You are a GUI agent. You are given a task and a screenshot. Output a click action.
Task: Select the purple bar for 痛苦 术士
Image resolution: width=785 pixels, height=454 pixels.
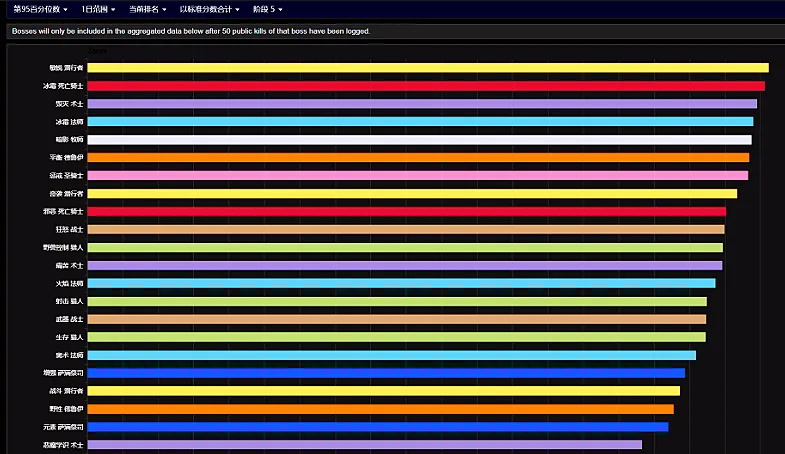click(405, 265)
